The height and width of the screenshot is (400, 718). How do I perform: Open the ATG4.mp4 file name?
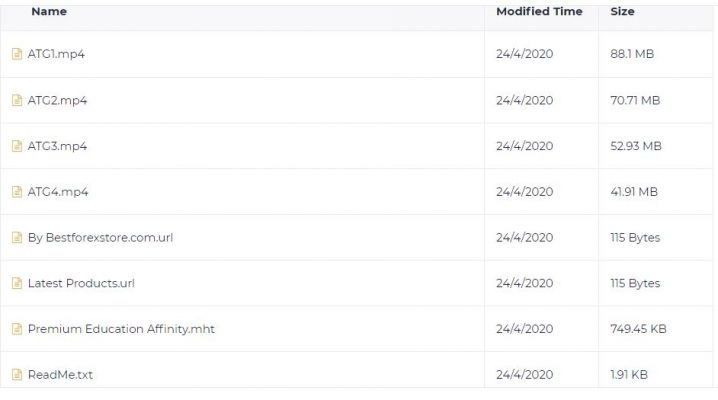point(58,192)
